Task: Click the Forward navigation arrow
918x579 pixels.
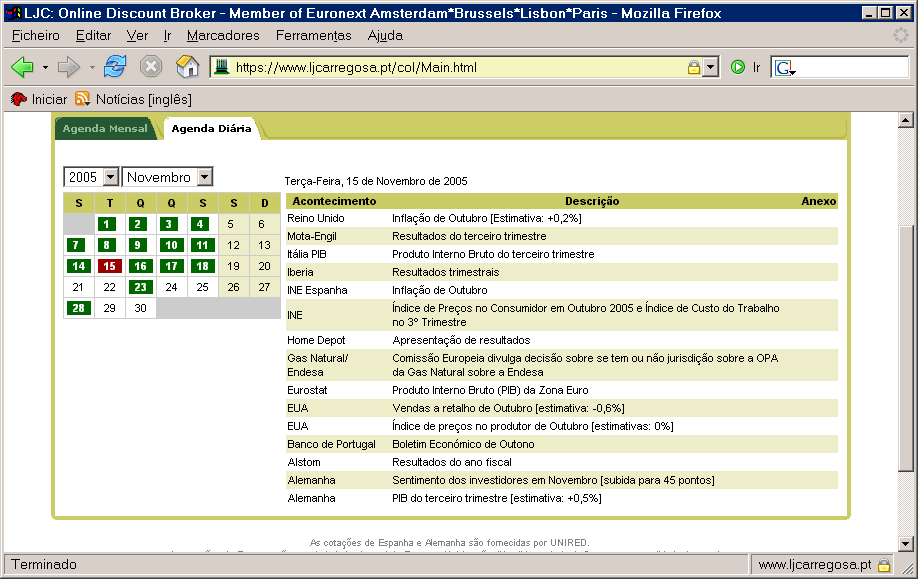Action: point(68,67)
